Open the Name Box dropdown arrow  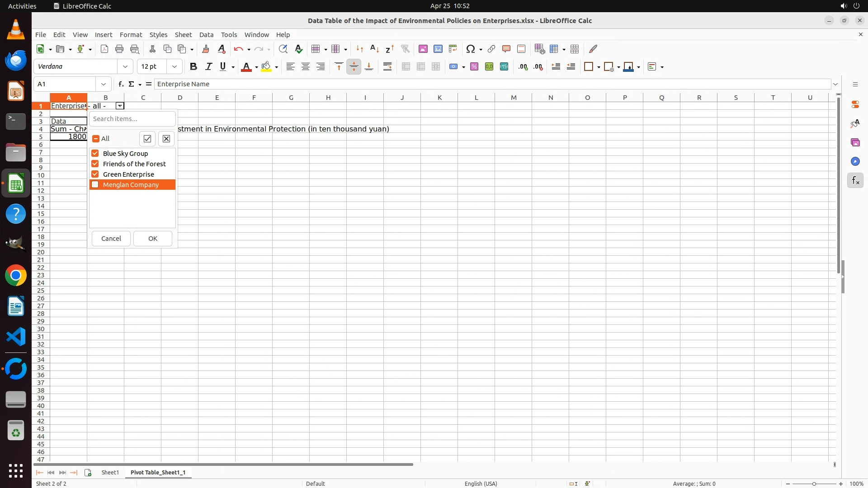coord(104,84)
